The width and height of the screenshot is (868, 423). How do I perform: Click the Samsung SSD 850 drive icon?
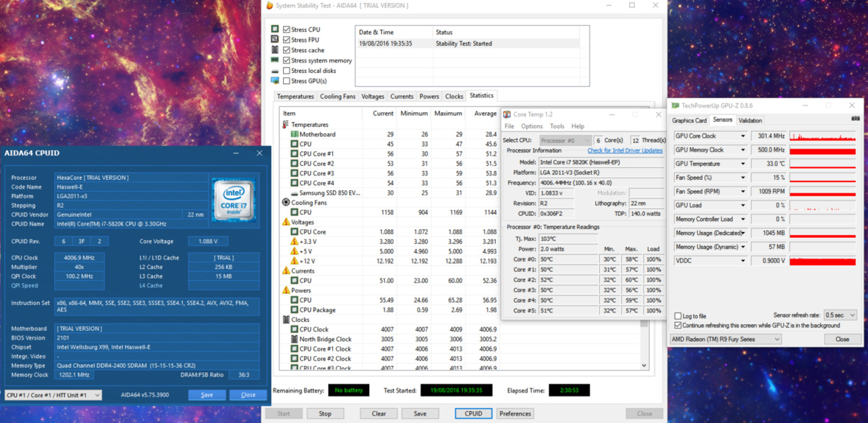(x=295, y=192)
